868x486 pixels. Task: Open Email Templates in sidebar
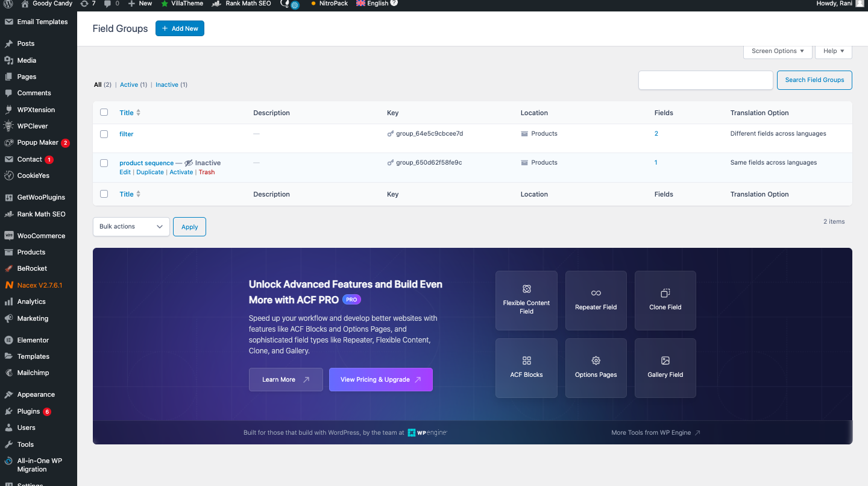(x=39, y=22)
